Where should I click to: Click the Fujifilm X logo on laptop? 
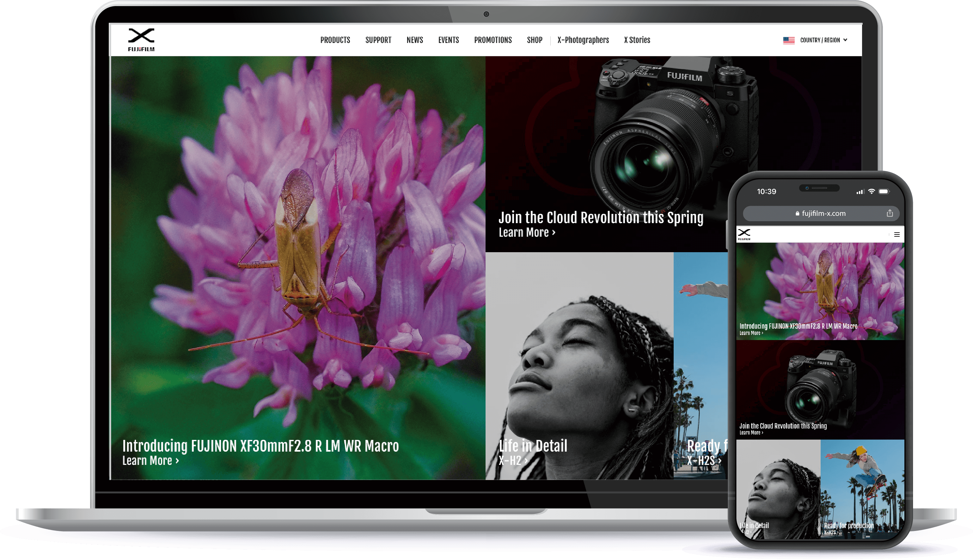(141, 40)
